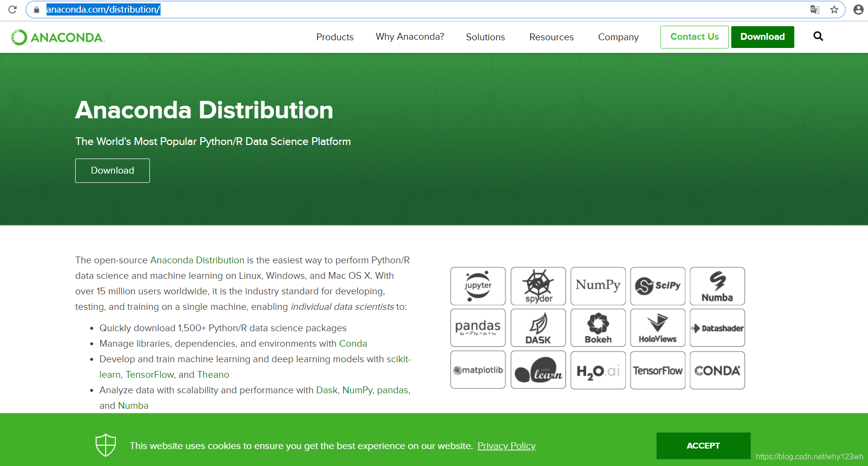The width and height of the screenshot is (868, 466).
Task: Open the Resources menu
Action: click(551, 37)
